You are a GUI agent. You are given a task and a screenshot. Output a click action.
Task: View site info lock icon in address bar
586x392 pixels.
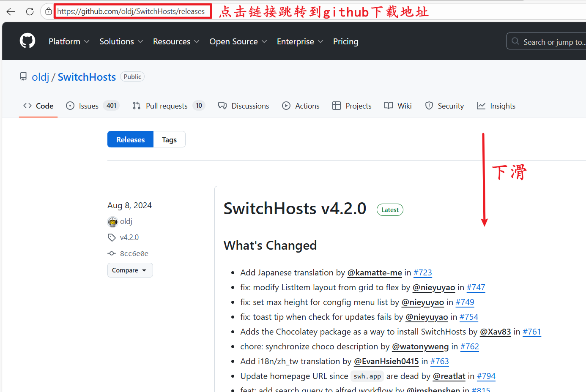(49, 11)
